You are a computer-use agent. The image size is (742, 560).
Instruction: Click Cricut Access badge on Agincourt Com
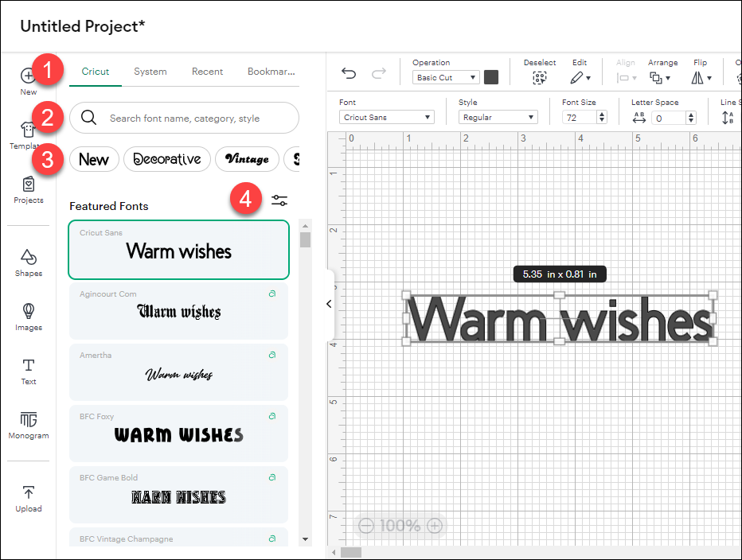point(272,294)
